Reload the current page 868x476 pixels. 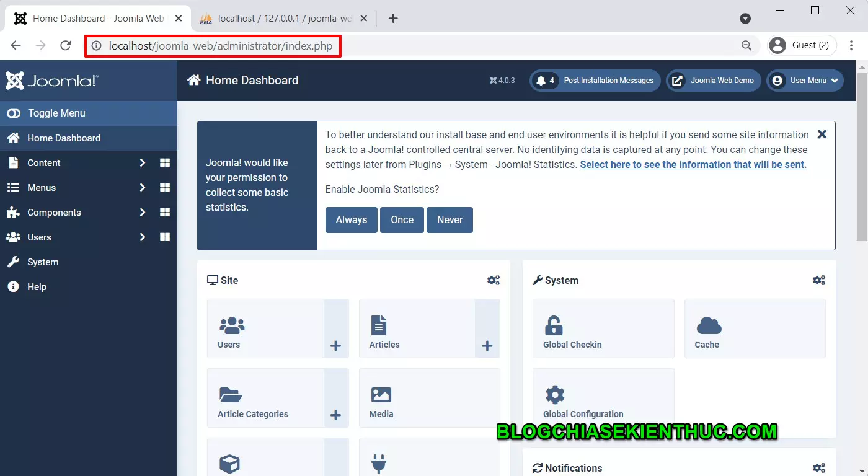(66, 45)
